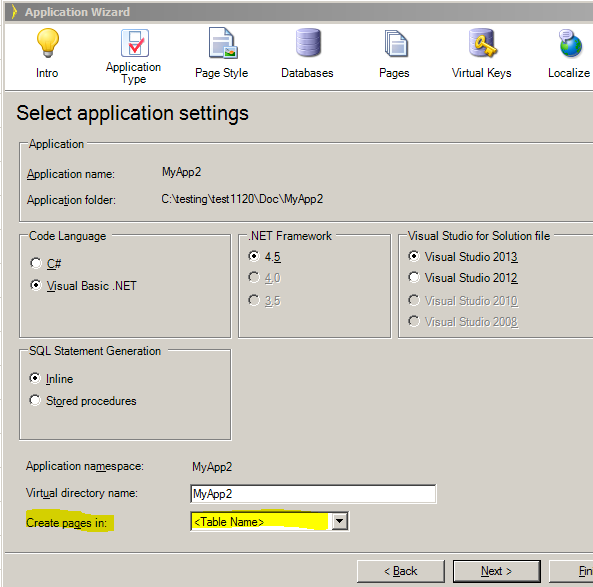Click the Virtual Keys key icon
The width and height of the screenshot is (593, 587).
483,43
